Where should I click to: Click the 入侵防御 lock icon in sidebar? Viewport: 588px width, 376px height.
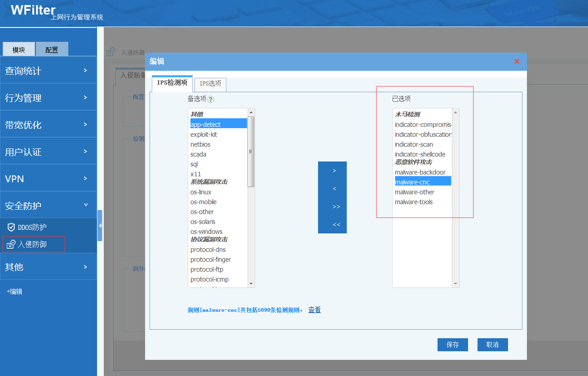[x=11, y=245]
